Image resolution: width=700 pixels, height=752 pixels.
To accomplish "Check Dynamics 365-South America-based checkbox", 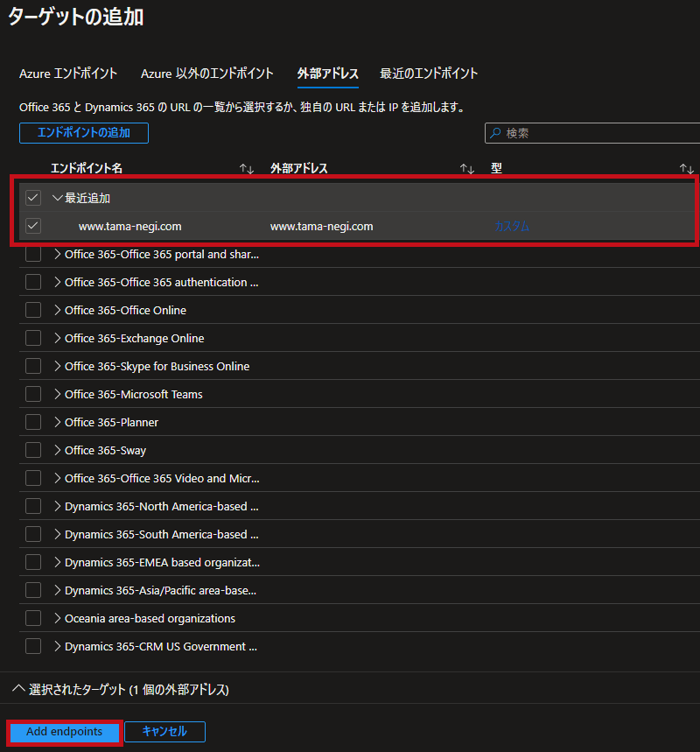I will pos(33,534).
